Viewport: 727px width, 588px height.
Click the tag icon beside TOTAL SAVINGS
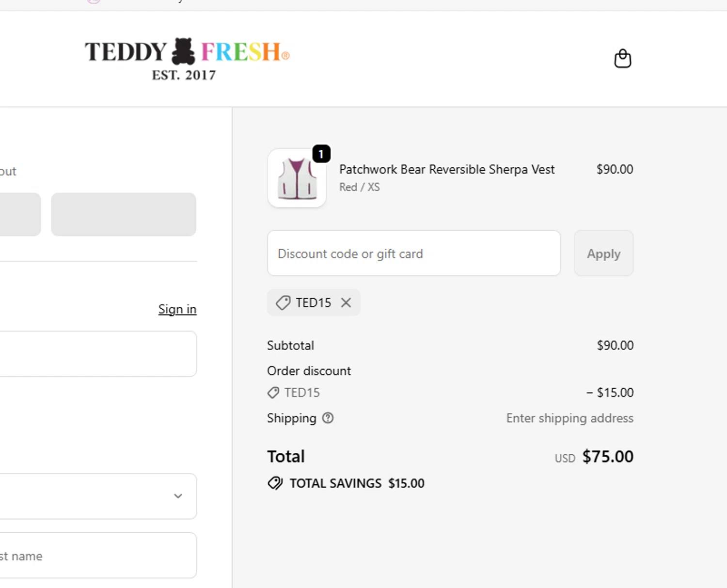(275, 483)
